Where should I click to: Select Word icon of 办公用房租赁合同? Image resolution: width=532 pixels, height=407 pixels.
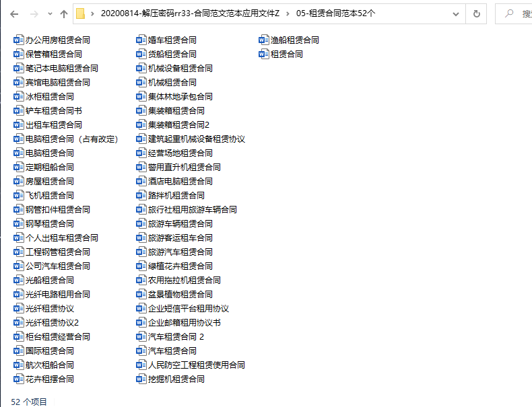click(x=19, y=40)
